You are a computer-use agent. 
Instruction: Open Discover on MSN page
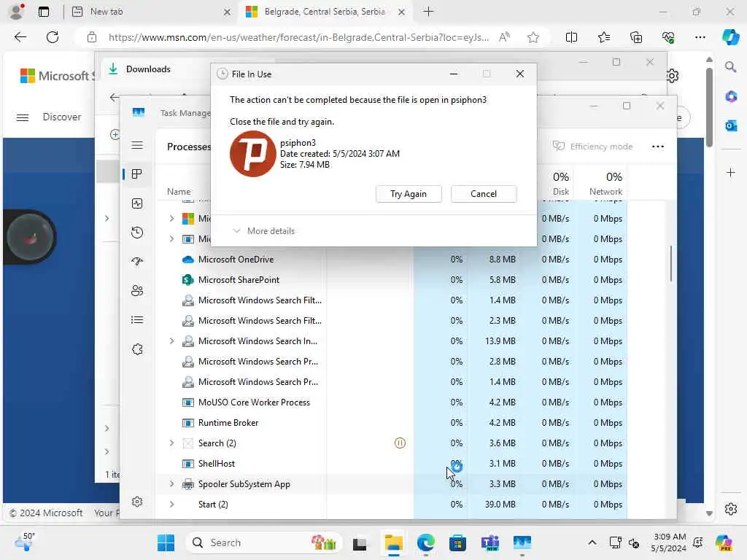click(x=62, y=117)
